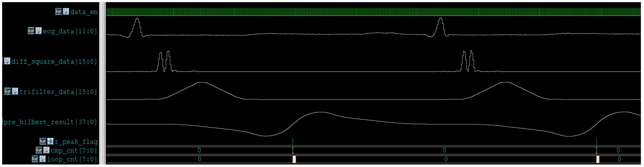Click the signal type icon next to diff_square_data[15:0]
644x167 pixels.
coord(7,61)
